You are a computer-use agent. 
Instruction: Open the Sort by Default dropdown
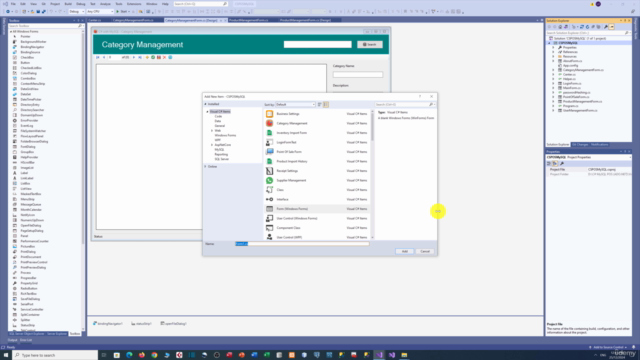click(x=296, y=104)
